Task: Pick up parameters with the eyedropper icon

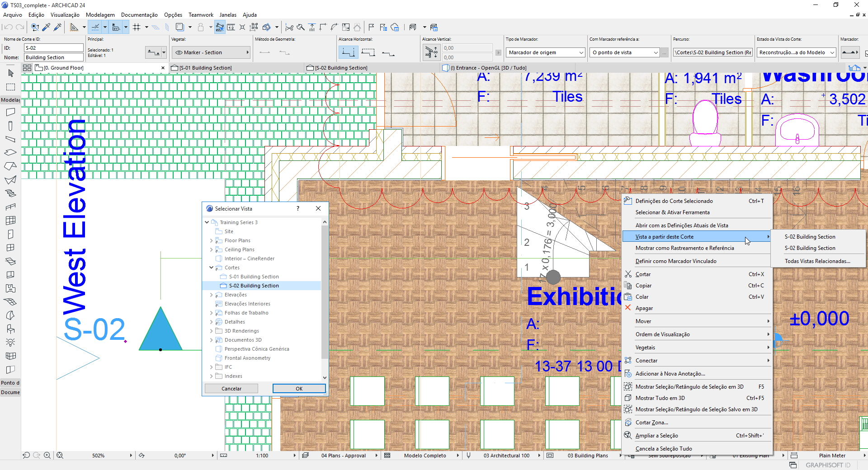Action: click(46, 27)
